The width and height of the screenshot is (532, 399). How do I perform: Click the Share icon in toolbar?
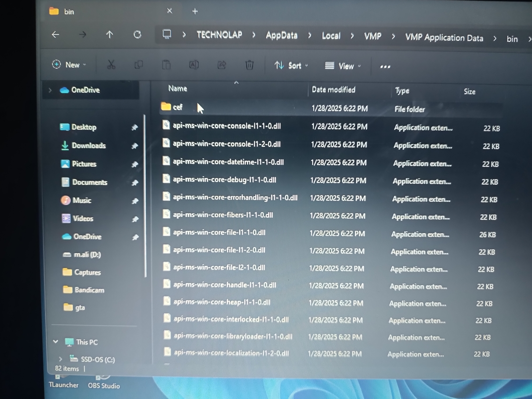222,65
